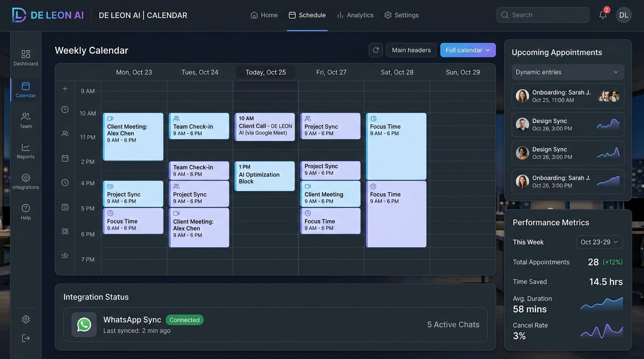Open the Settings tab in the top navigation
The height and width of the screenshot is (359, 644).
(x=402, y=15)
